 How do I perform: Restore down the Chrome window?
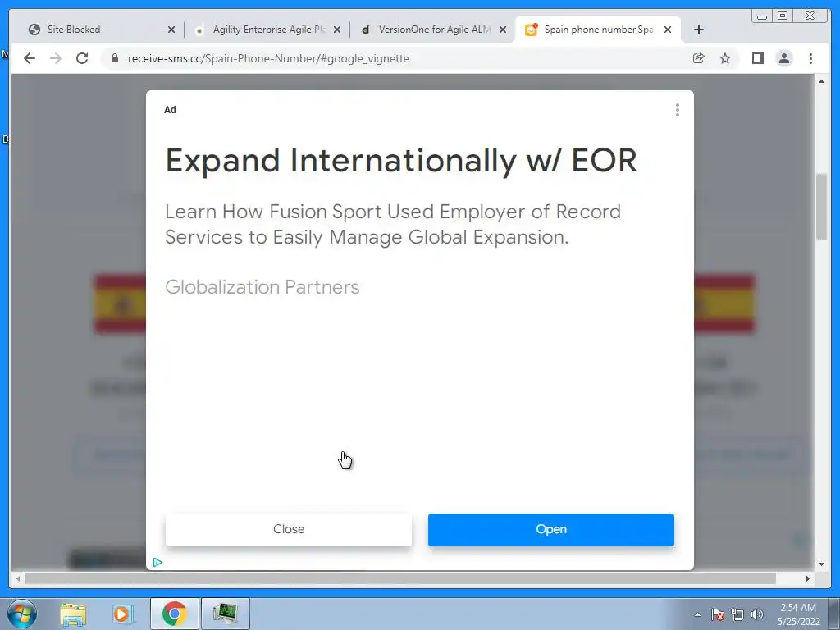click(783, 16)
